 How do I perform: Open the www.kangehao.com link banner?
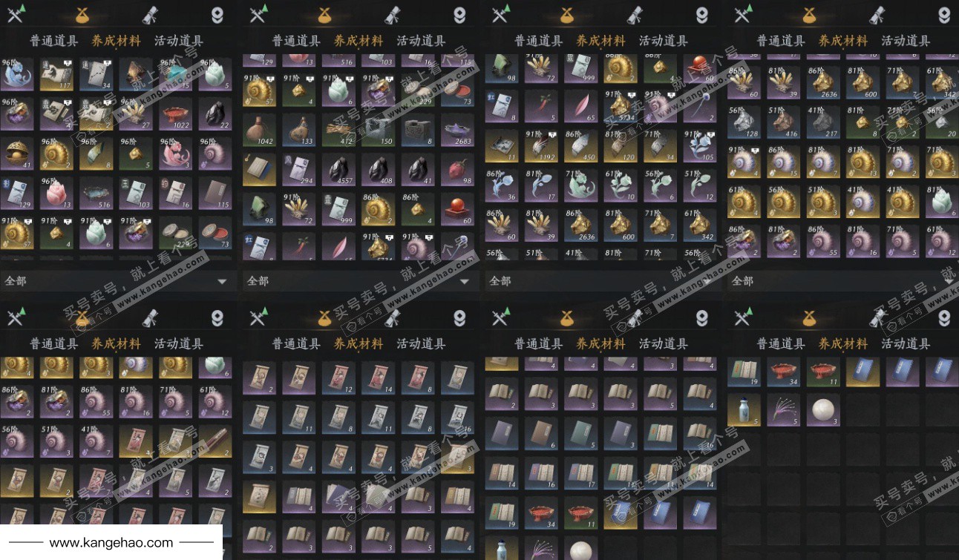coord(111,543)
